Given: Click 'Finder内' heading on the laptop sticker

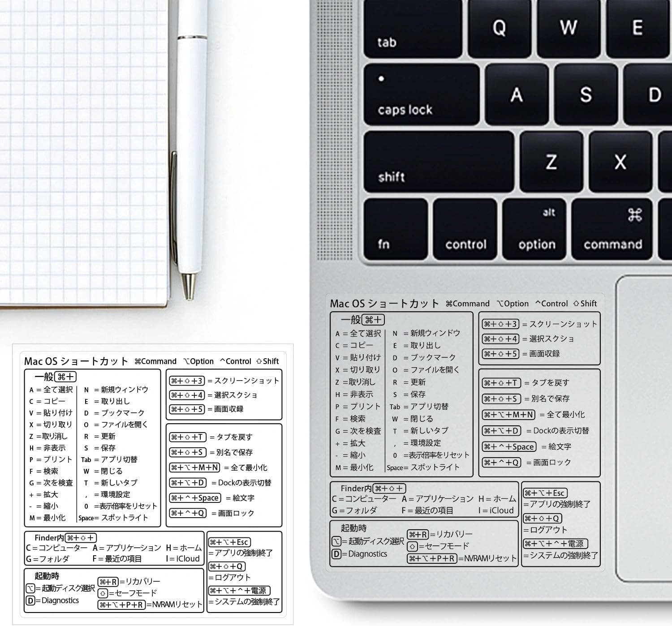Looking at the screenshot, I should point(356,489).
